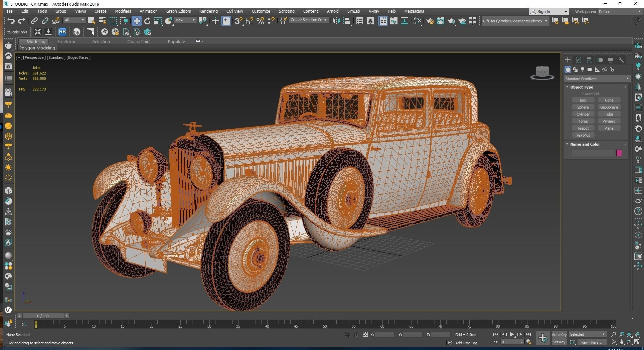Toggle the 3D Snaps icon

click(238, 21)
